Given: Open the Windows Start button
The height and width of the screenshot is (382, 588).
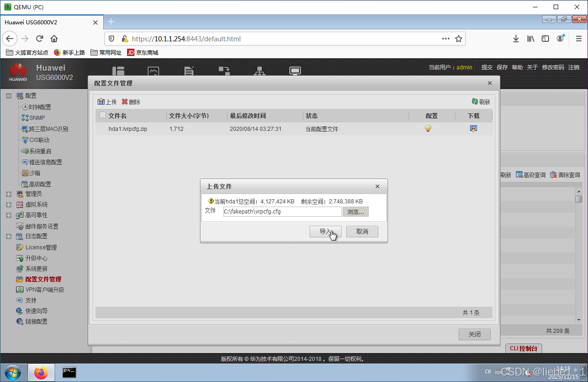Looking at the screenshot, I should pyautogui.click(x=12, y=372).
